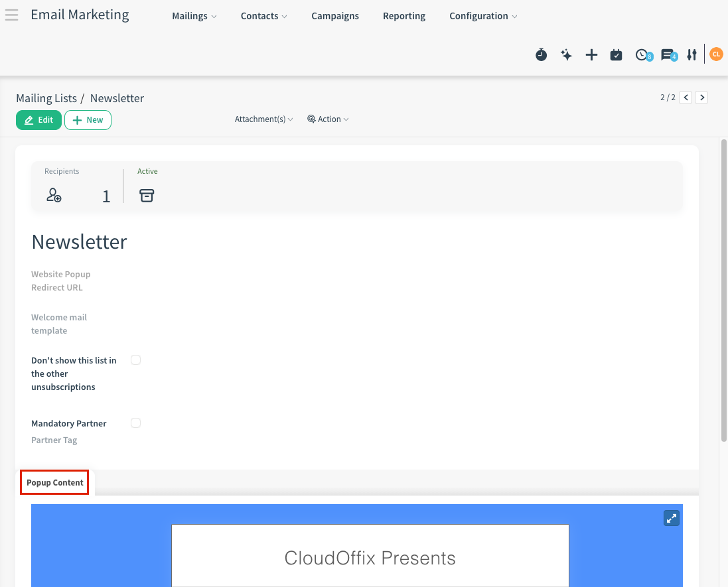
Task: Open the clock activities icon with badge 8
Action: [644, 55]
